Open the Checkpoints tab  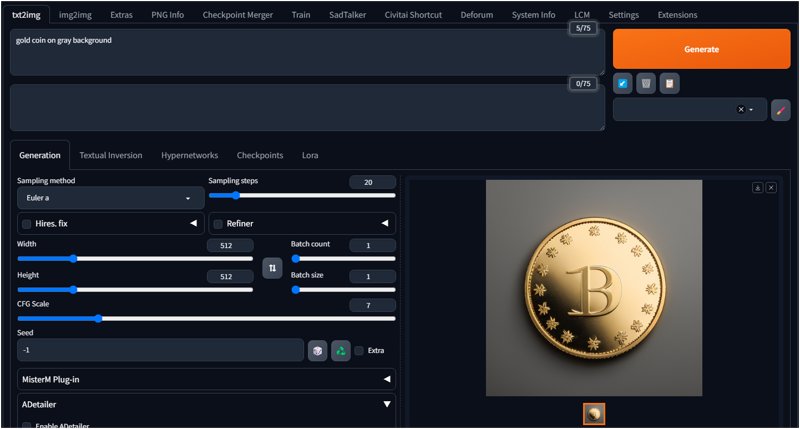coord(259,155)
